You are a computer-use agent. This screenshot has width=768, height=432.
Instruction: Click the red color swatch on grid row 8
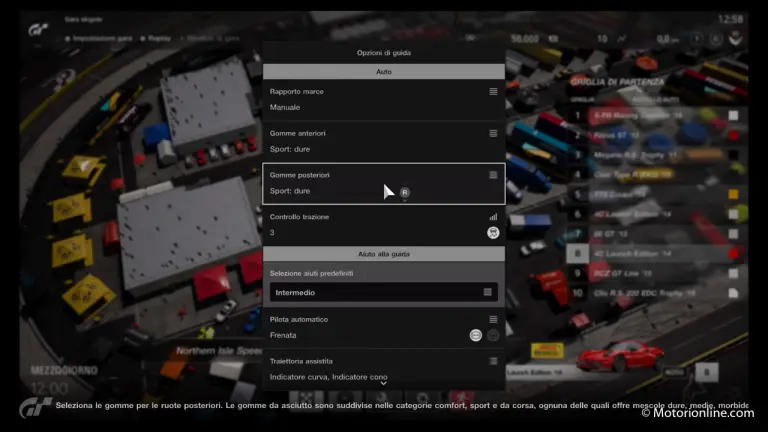point(733,254)
